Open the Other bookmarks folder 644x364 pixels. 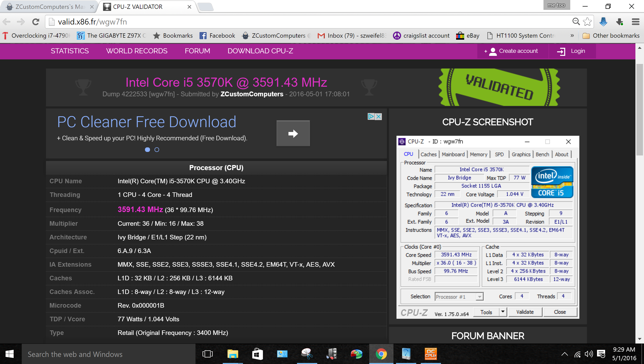click(x=611, y=36)
